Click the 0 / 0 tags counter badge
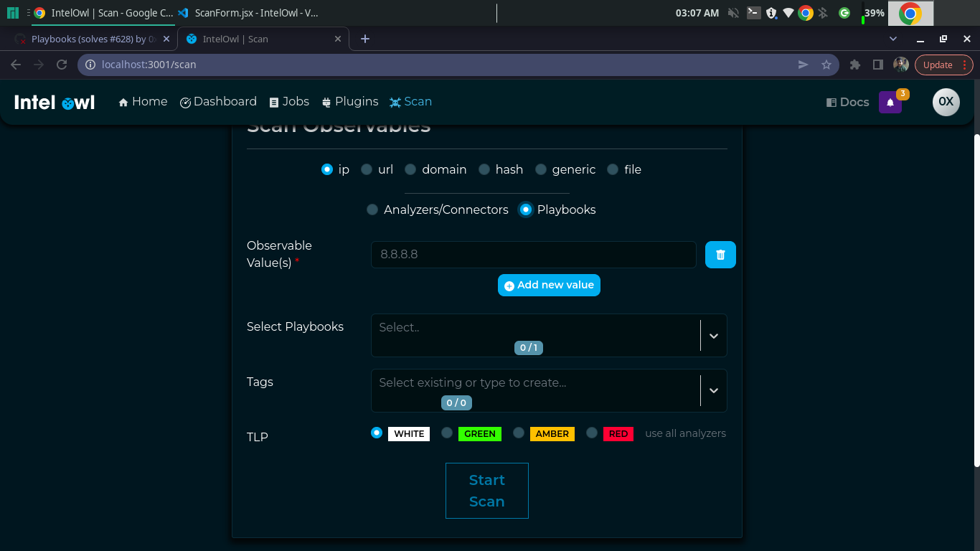 coord(456,403)
